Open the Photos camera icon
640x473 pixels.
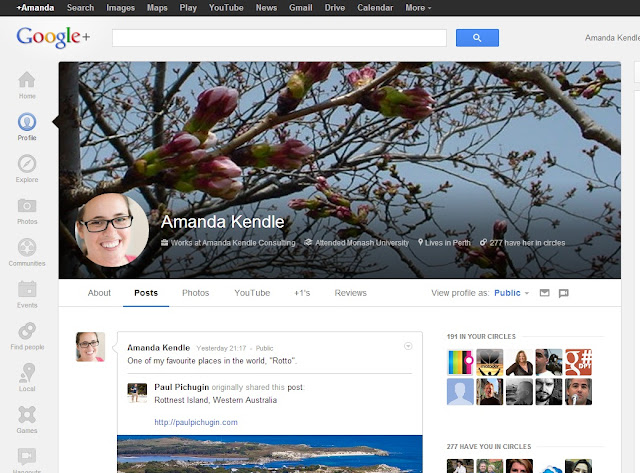(27, 205)
